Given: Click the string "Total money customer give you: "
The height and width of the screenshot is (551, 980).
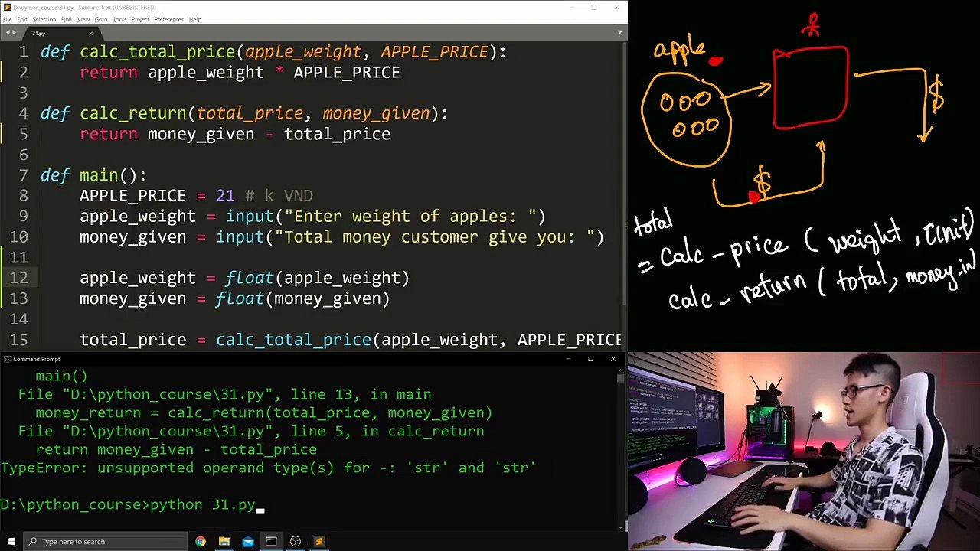Looking at the screenshot, I should click(x=435, y=237).
